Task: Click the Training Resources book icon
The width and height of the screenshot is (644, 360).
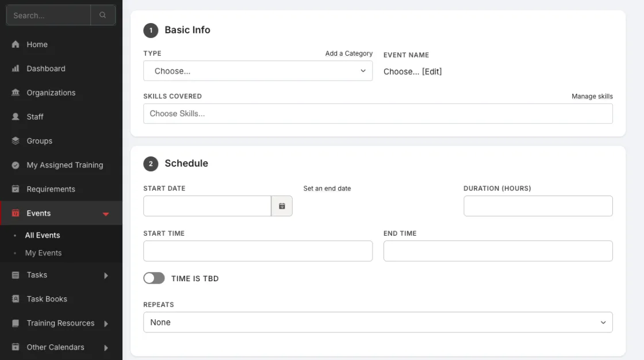Action: click(x=16, y=323)
